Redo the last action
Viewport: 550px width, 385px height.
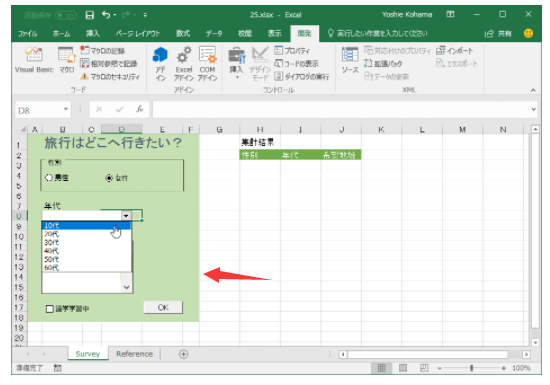[x=125, y=15]
